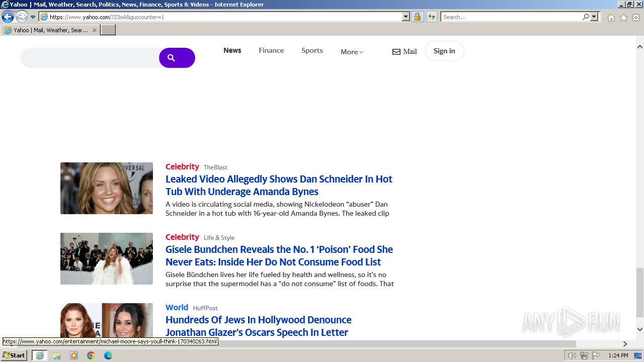Click the IE Forward navigation arrow
Viewport: 644px width, 362px height.
click(22, 17)
